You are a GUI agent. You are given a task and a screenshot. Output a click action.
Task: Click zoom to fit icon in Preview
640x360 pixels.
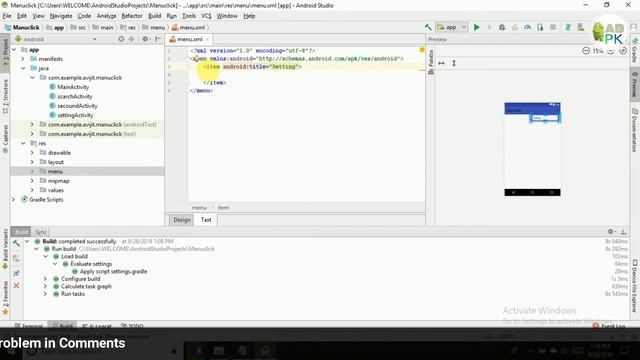tap(623, 51)
